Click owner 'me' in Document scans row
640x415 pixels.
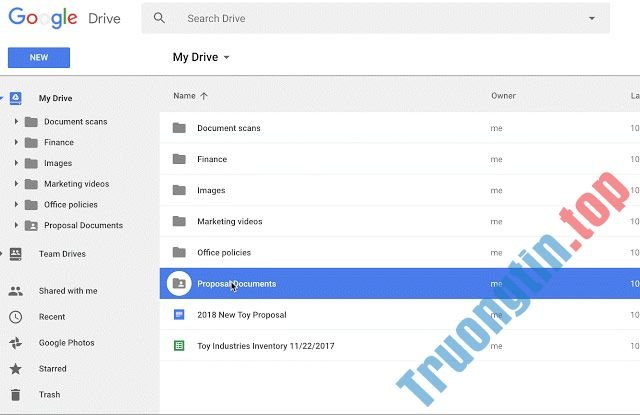(x=496, y=128)
